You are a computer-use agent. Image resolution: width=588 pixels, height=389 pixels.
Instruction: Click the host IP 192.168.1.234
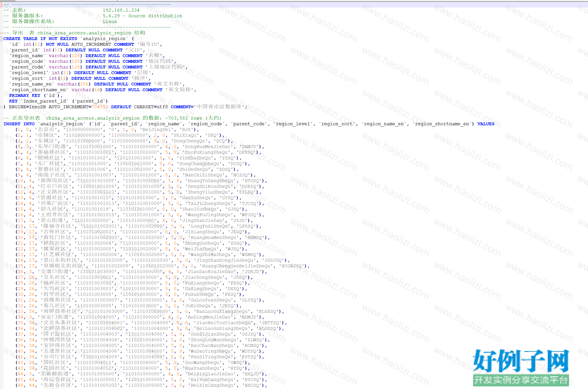coord(121,10)
